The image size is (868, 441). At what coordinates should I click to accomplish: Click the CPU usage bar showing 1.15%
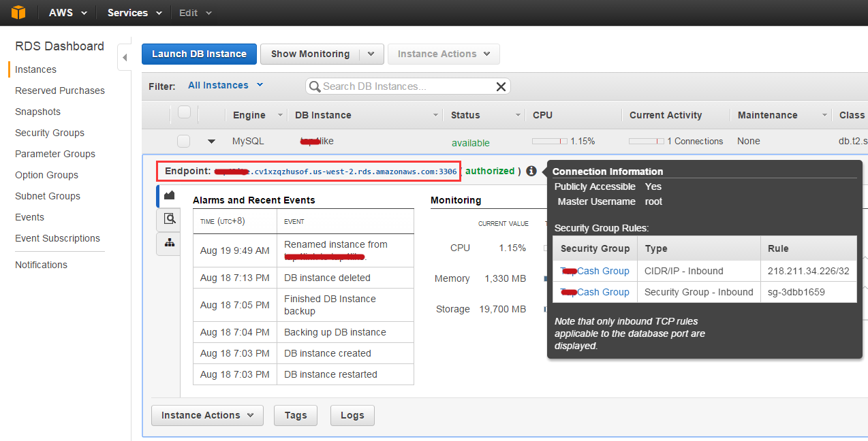click(550, 142)
